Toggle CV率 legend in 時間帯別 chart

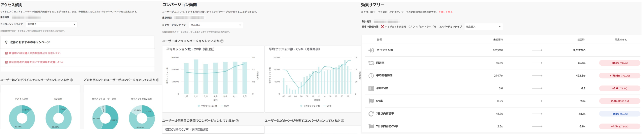327,106
